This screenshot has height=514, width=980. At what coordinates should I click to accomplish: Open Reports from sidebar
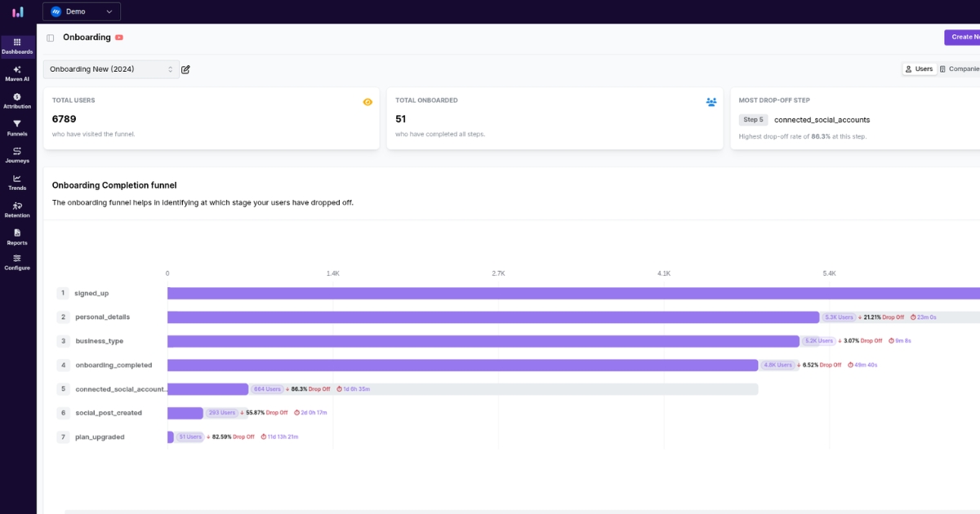click(x=17, y=237)
